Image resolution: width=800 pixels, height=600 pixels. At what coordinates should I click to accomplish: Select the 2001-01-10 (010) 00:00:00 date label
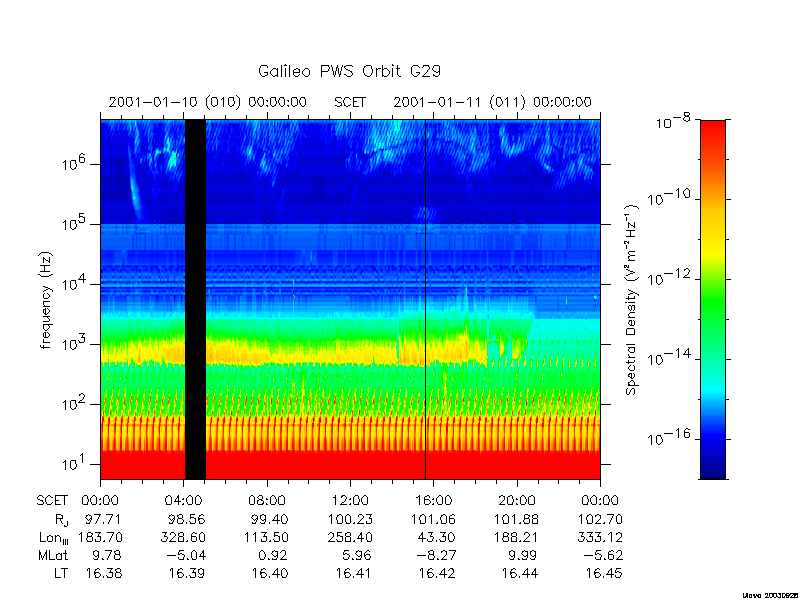208,102
